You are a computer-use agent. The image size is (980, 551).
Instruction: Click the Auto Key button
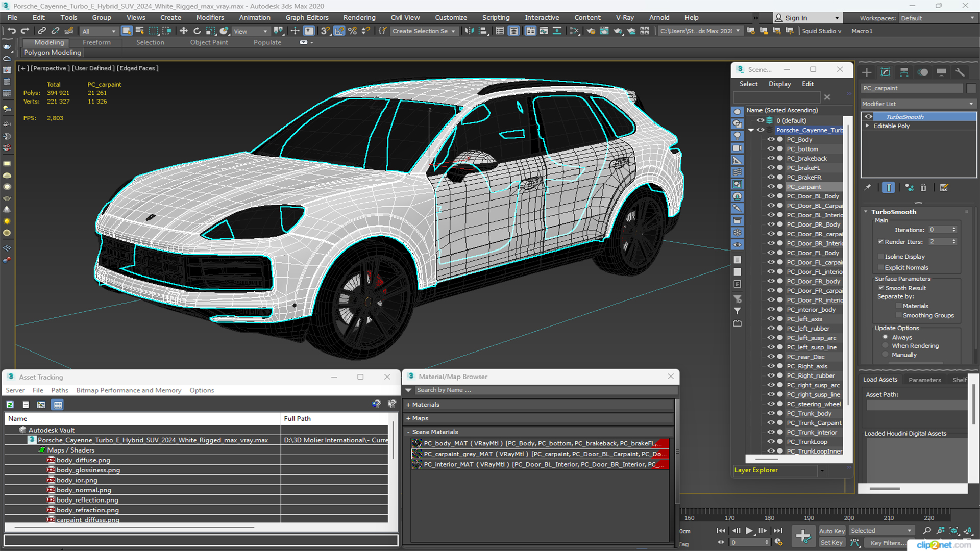tap(832, 531)
